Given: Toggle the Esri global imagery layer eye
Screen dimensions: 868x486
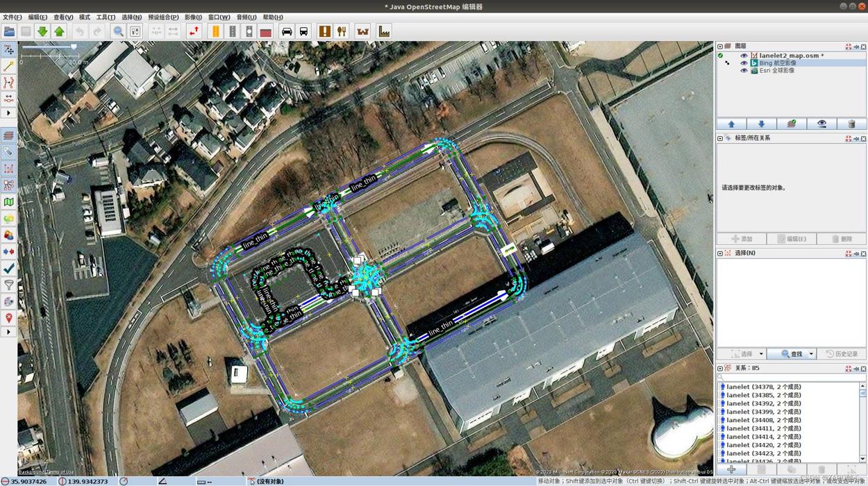Looking at the screenshot, I should click(744, 71).
